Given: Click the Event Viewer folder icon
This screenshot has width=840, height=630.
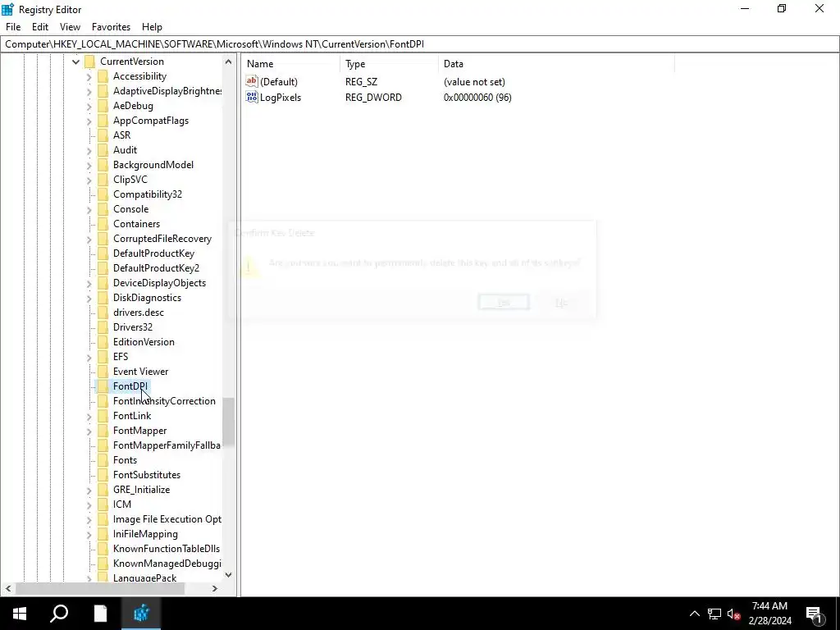Looking at the screenshot, I should (103, 372).
